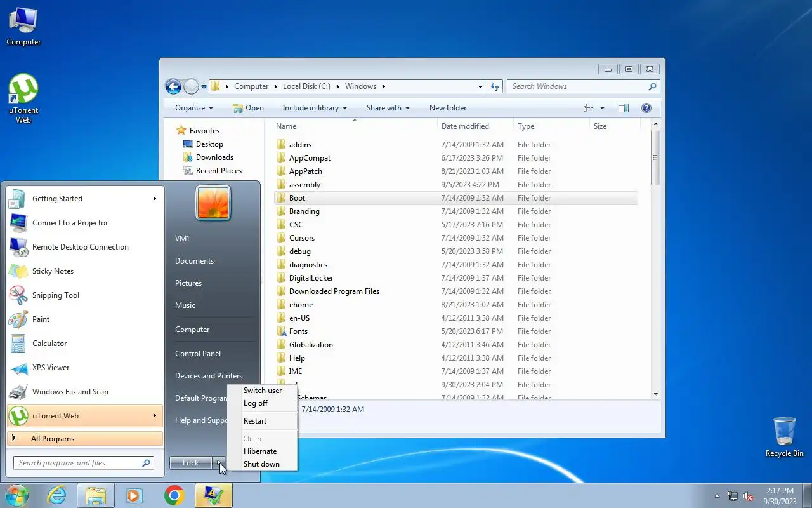Viewport: 812px width, 508px height.
Task: Click the volume icon in system tray
Action: pyautogui.click(x=749, y=496)
